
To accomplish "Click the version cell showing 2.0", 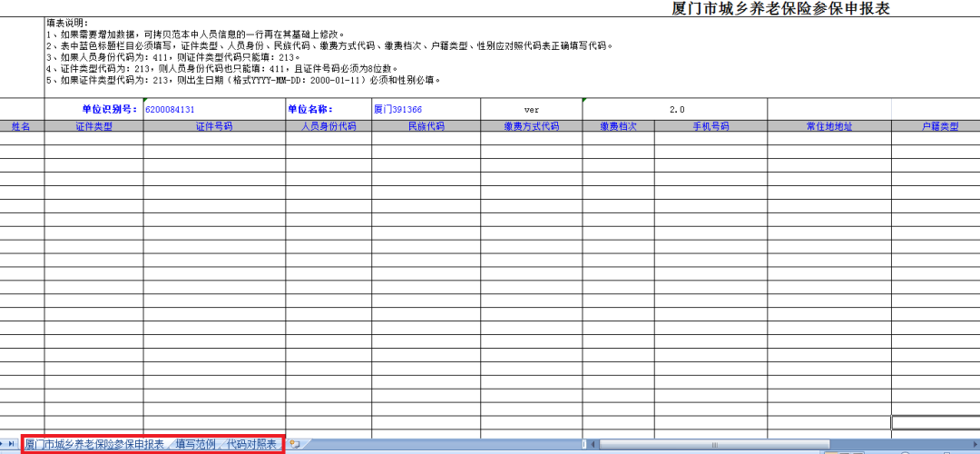I will pos(675,109).
